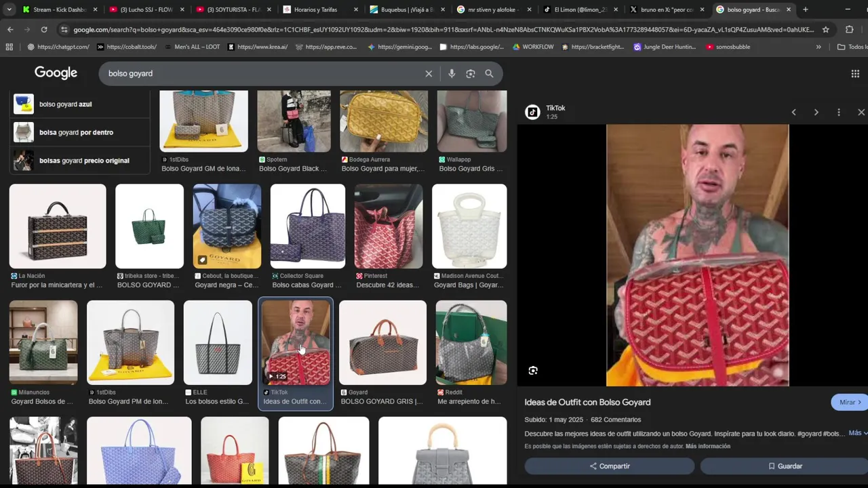Viewport: 868px width, 488px height.
Task: Open the krea.ai bookmark
Action: [x=258, y=47]
